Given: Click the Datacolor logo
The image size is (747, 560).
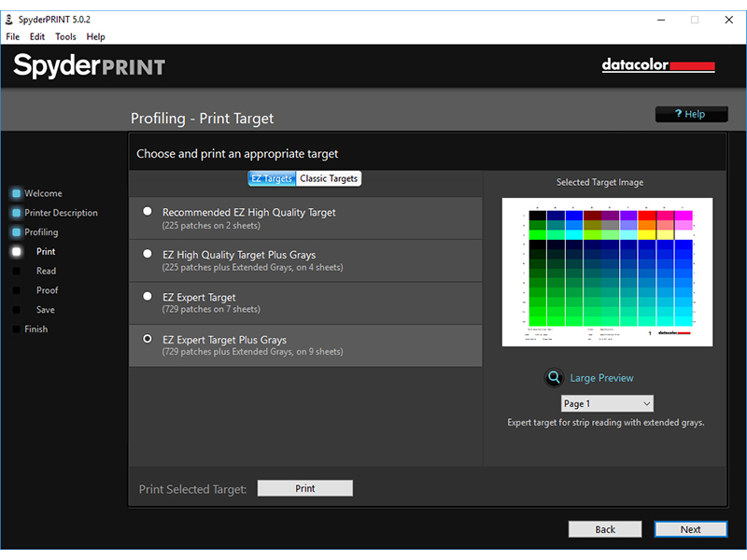Looking at the screenshot, I should pyautogui.click(x=658, y=66).
